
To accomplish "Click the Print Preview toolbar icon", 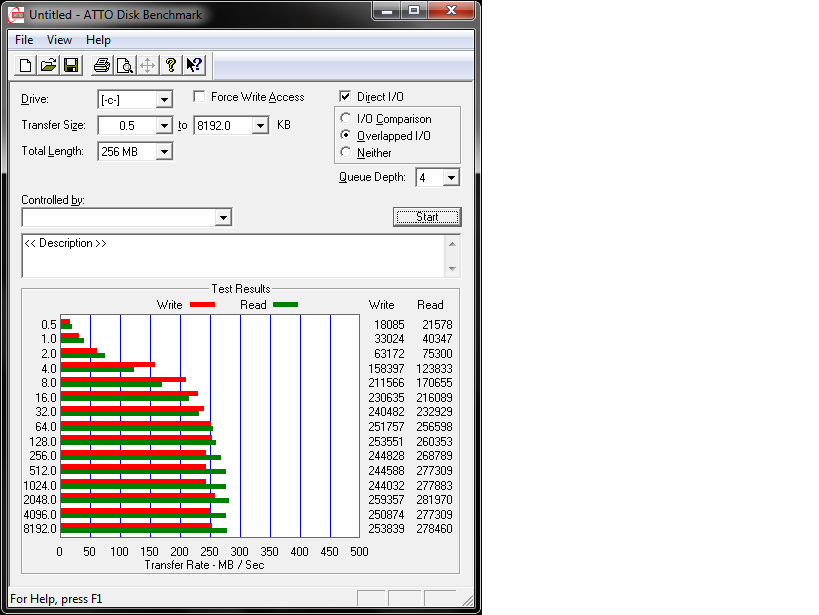I will [125, 65].
